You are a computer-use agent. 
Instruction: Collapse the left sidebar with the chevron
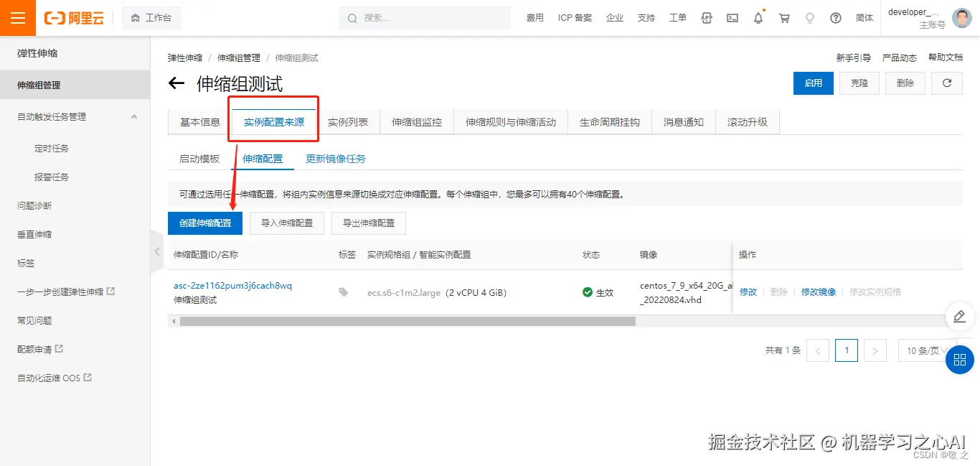click(x=156, y=251)
